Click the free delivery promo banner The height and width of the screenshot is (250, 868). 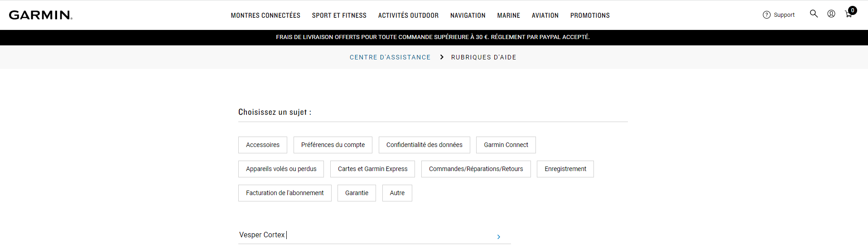(x=433, y=37)
